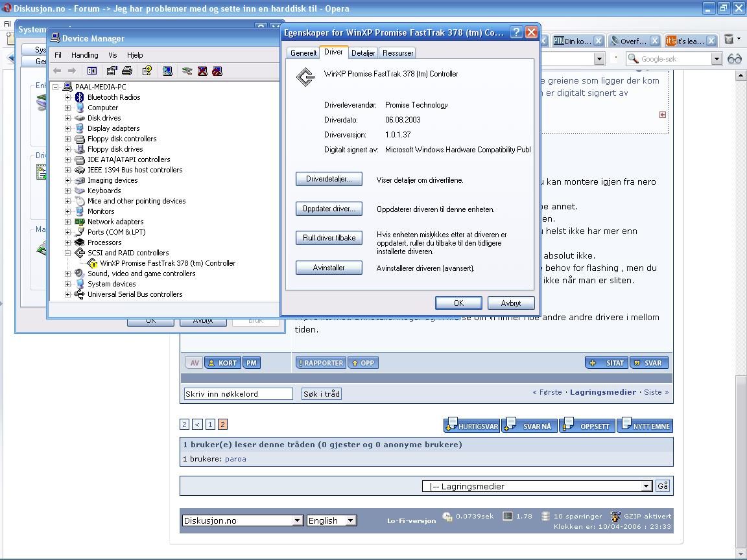Click the glasses icon next to Google search
747x560 pixels.
click(735, 58)
